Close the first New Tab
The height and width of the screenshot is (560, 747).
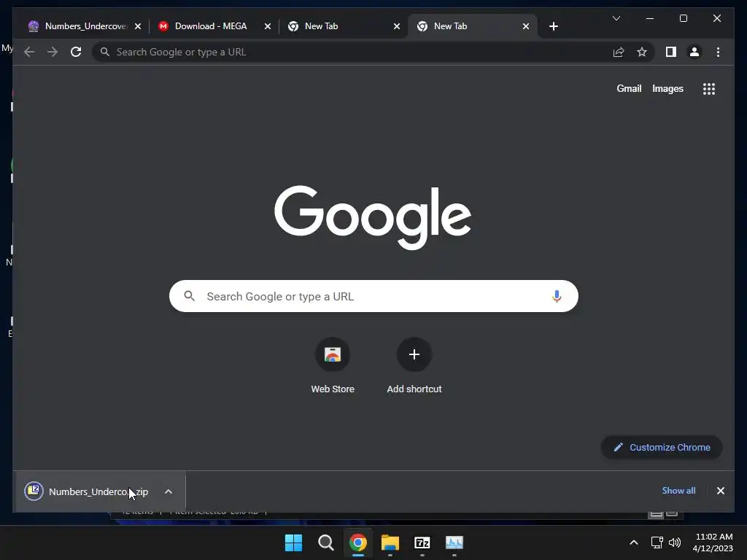click(396, 26)
